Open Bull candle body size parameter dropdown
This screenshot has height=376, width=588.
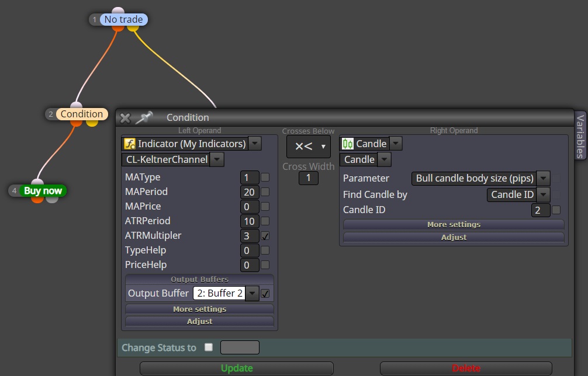tap(544, 178)
